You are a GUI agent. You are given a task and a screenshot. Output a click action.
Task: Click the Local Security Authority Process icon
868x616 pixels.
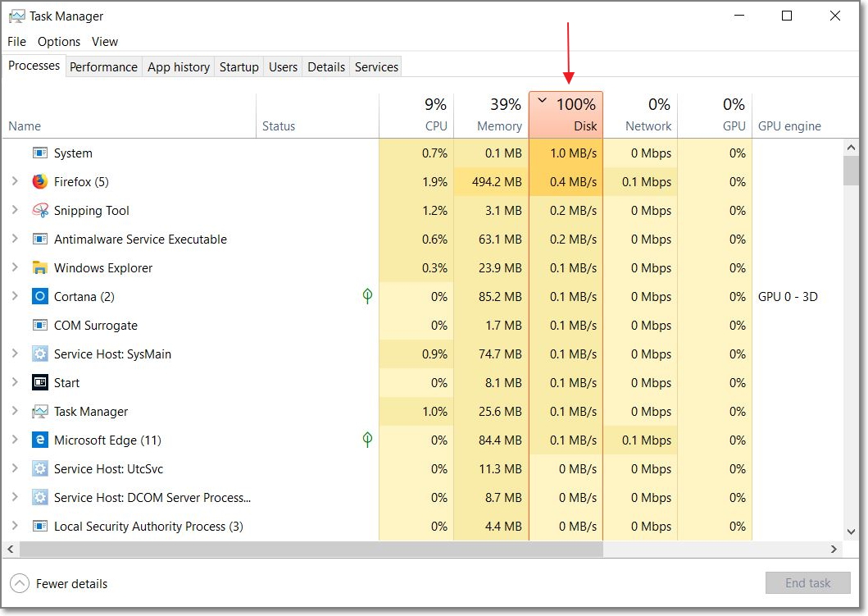[x=40, y=527]
